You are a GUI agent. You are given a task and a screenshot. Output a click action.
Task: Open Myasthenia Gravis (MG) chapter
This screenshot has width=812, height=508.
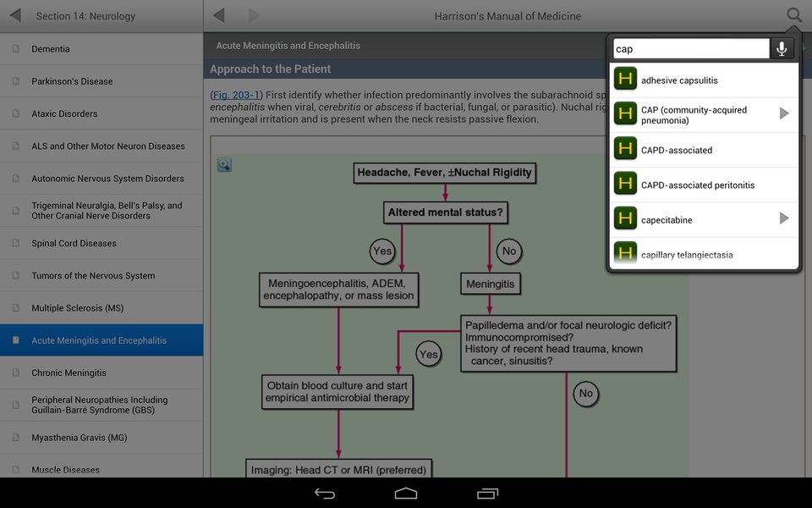click(x=101, y=438)
